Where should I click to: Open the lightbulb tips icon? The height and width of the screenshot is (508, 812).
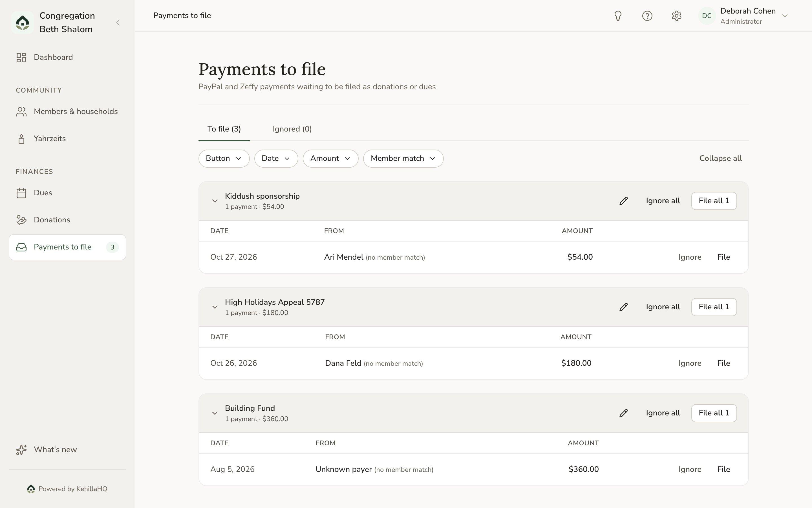[618, 16]
